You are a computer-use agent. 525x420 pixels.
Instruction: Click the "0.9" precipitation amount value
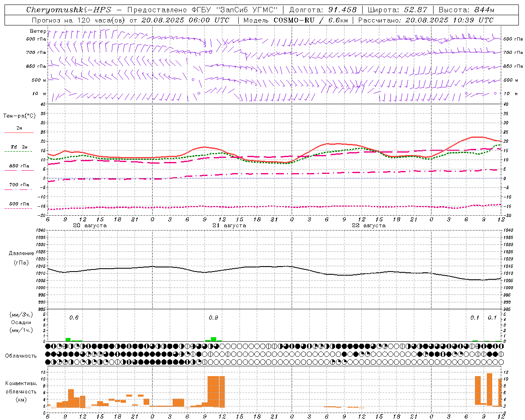tap(213, 318)
